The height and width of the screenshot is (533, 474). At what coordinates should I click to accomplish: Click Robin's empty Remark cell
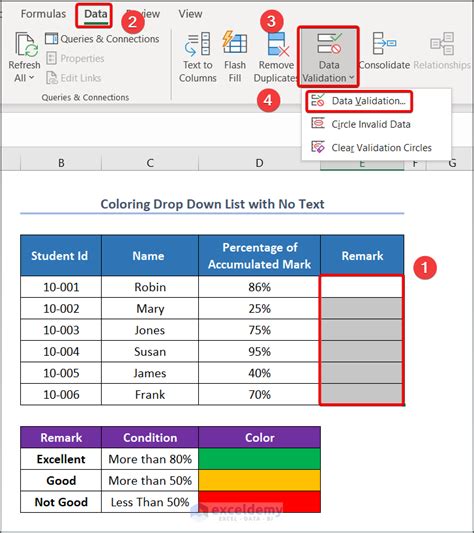click(362, 287)
